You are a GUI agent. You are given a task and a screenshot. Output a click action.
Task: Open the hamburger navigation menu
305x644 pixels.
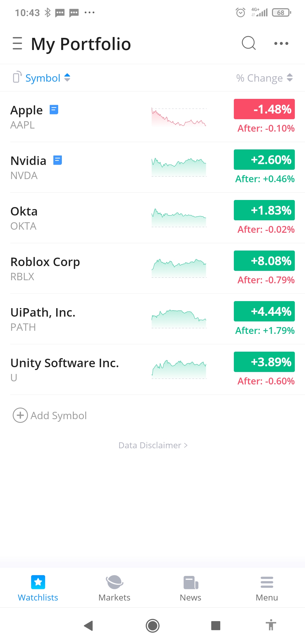pos(17,43)
